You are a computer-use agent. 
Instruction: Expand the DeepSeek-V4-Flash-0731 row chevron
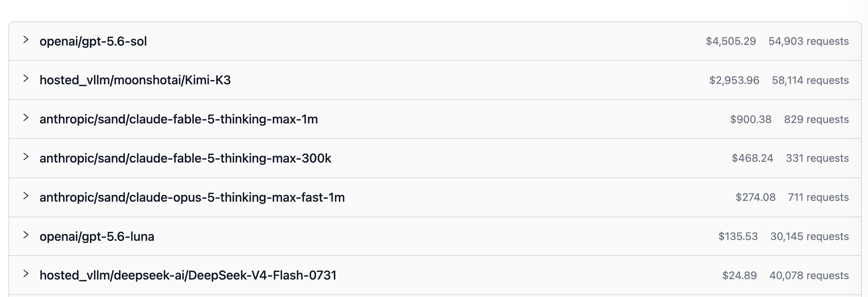coord(26,273)
